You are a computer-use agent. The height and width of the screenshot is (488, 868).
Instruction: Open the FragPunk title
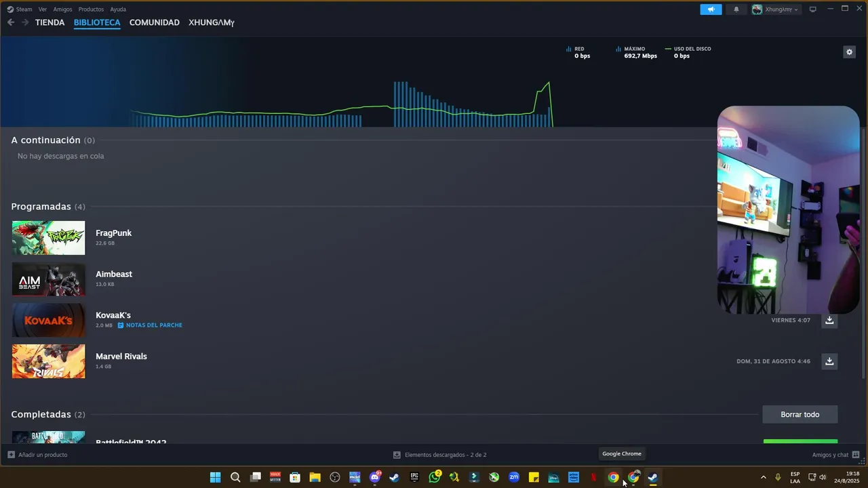point(114,233)
